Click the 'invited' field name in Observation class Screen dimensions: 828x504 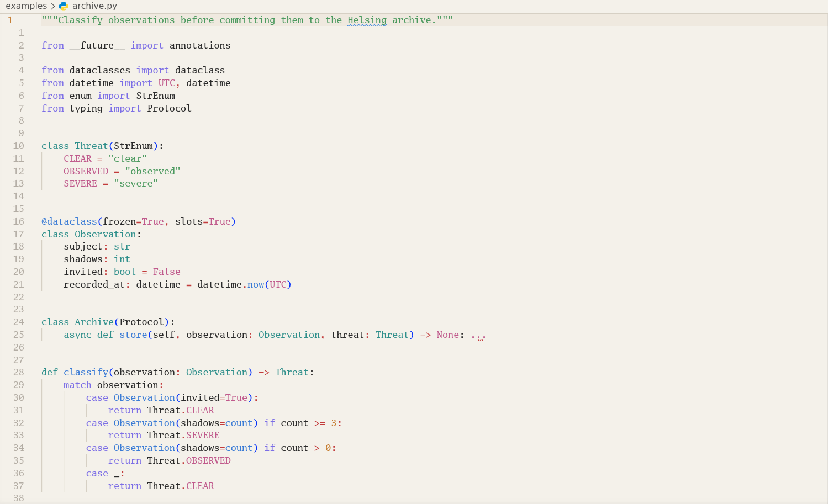click(83, 272)
